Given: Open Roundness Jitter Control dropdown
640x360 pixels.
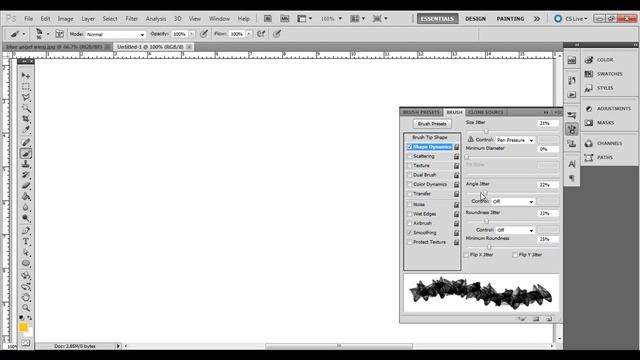Looking at the screenshot, I should (515, 230).
